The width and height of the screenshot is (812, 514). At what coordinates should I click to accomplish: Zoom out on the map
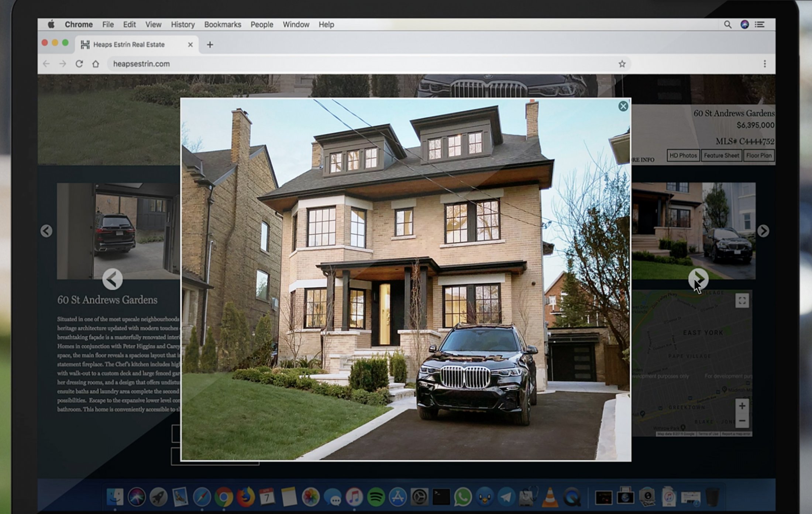pyautogui.click(x=742, y=421)
